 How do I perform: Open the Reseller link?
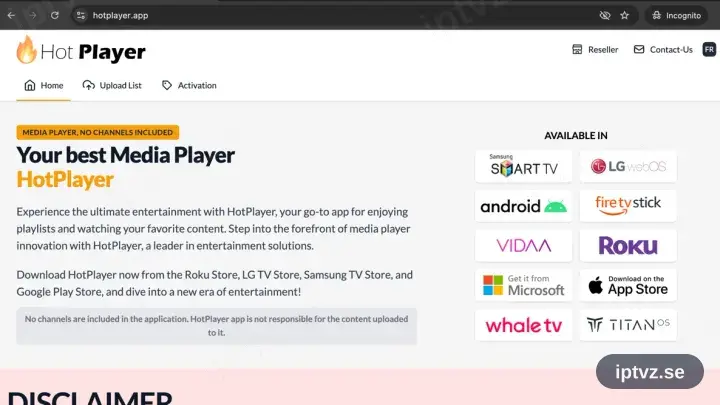coord(595,50)
